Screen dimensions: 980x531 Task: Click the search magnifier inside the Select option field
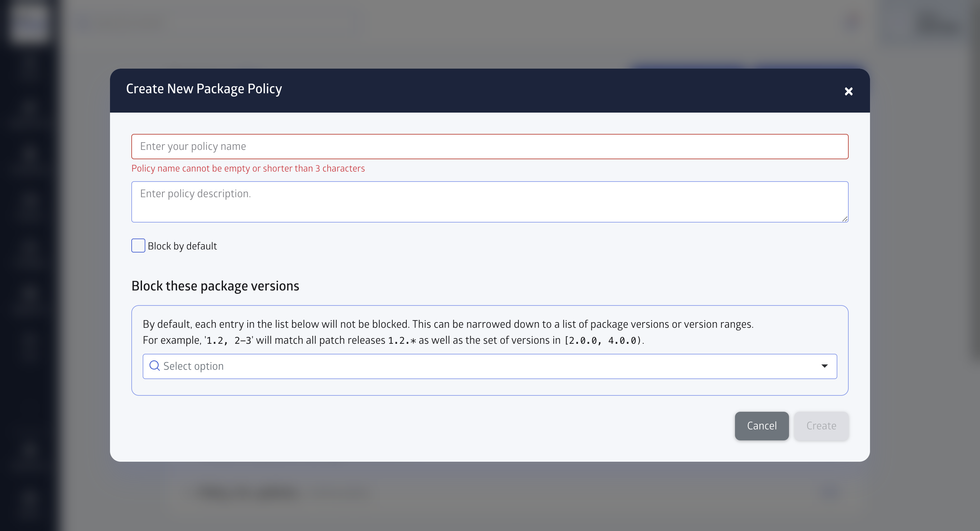154,366
